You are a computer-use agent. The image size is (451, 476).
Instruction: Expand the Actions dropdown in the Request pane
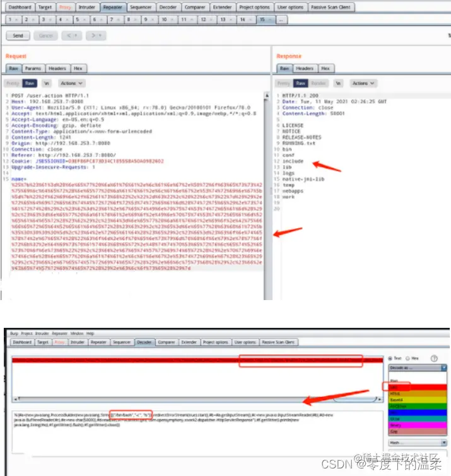click(71, 83)
